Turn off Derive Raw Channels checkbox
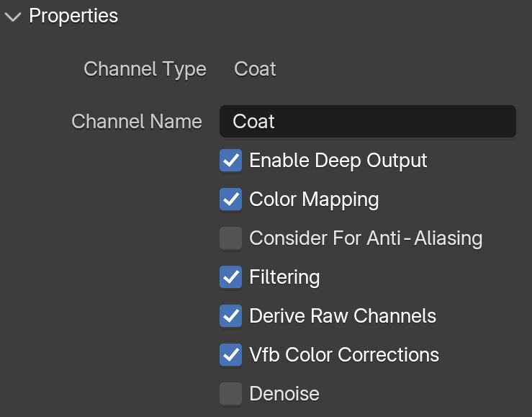 coord(230,316)
